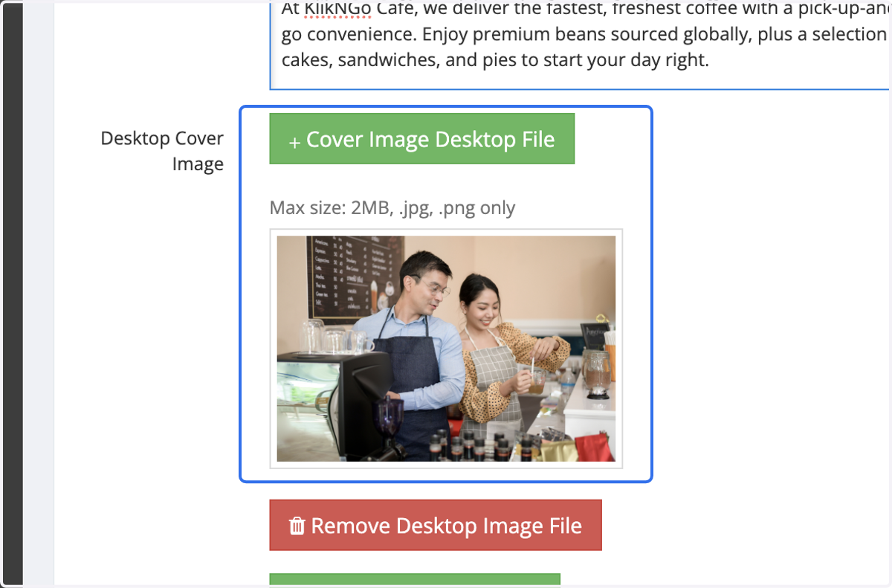
Task: Click the trash icon on Remove button
Action: click(x=297, y=526)
